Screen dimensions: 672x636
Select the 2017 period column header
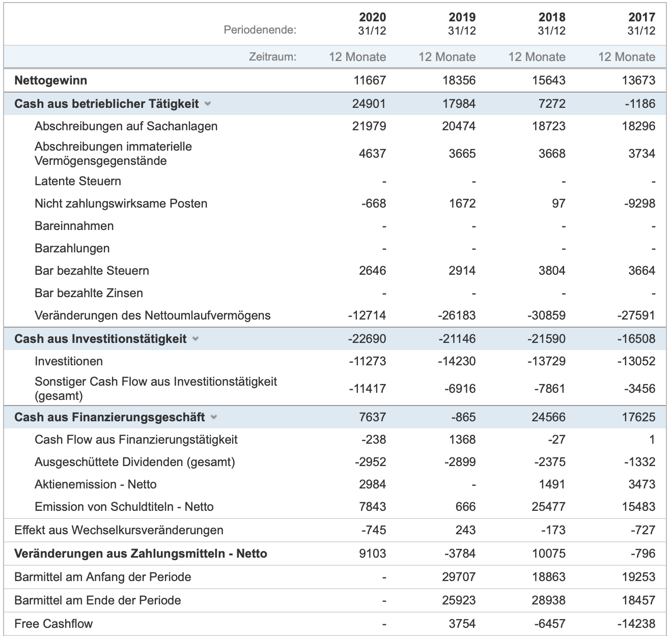click(641, 24)
